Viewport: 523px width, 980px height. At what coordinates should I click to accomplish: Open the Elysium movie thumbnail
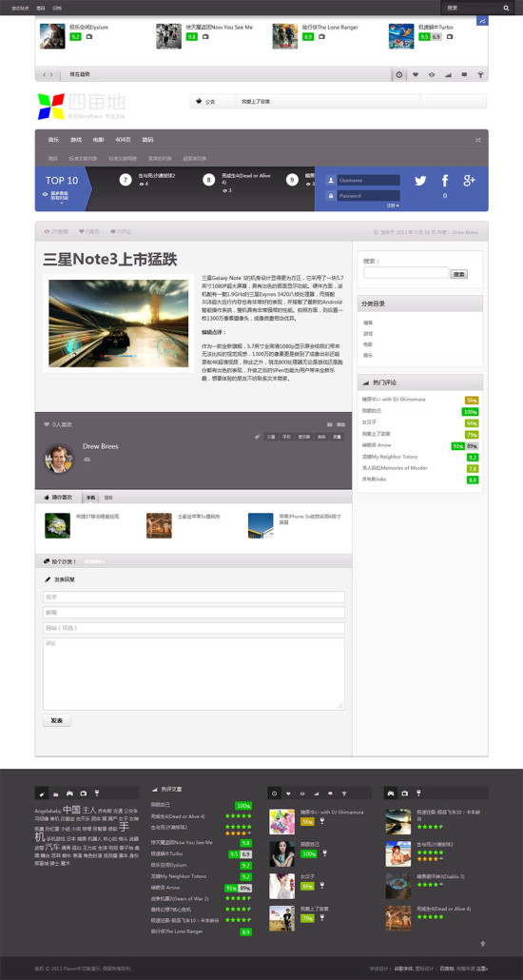[52, 36]
